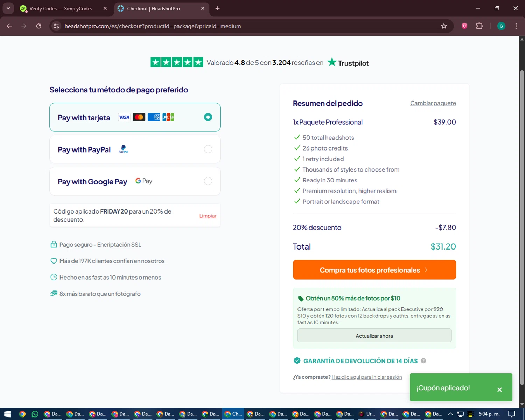Show hidden system tray icons

450,414
